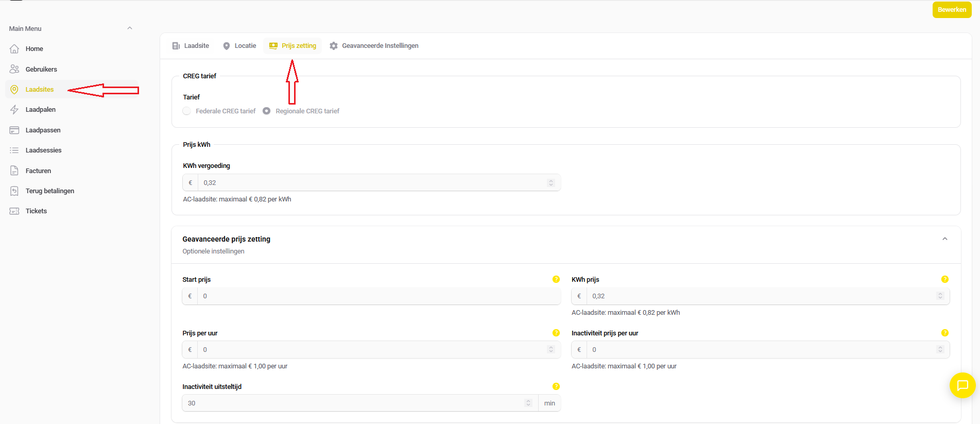Open the Geavanceerde Instellingen tab
Screen dimensions: 980x424
(374, 46)
